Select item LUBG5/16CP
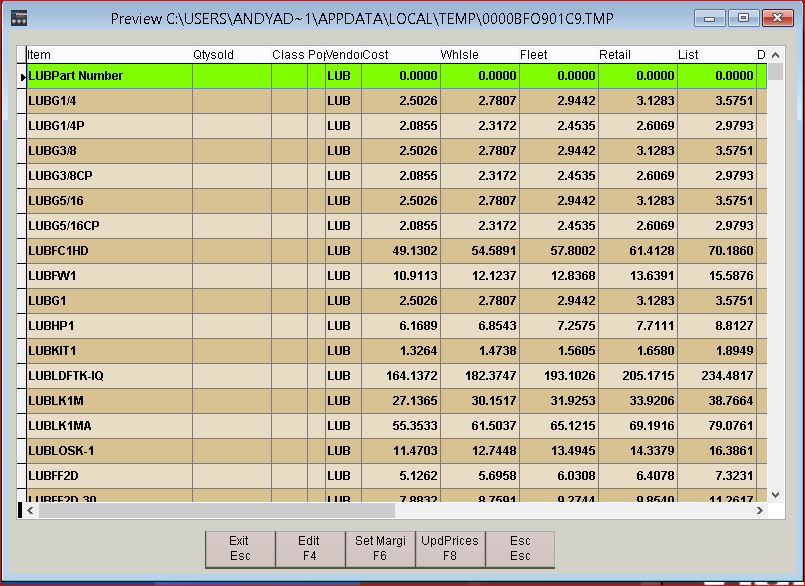805x586 pixels. pos(109,226)
